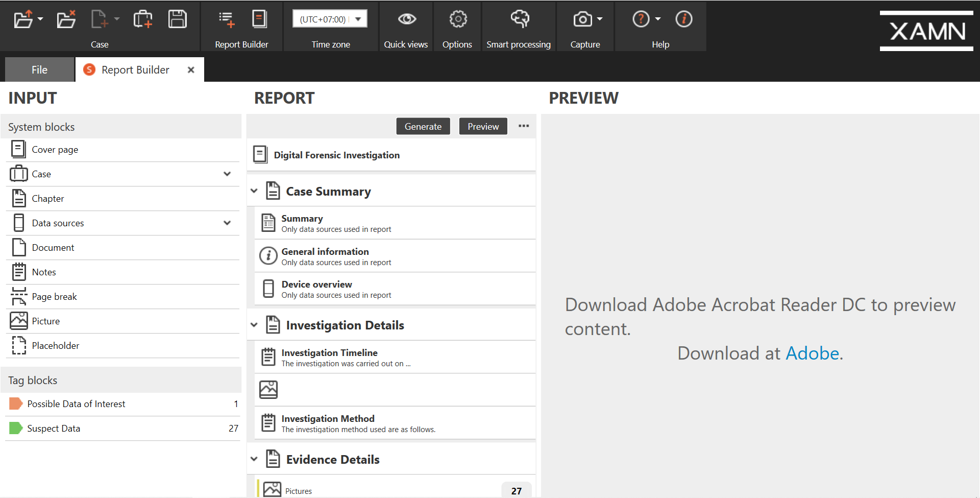Image resolution: width=980 pixels, height=498 pixels.
Task: Select the Investigation Method block
Action: [395, 423]
